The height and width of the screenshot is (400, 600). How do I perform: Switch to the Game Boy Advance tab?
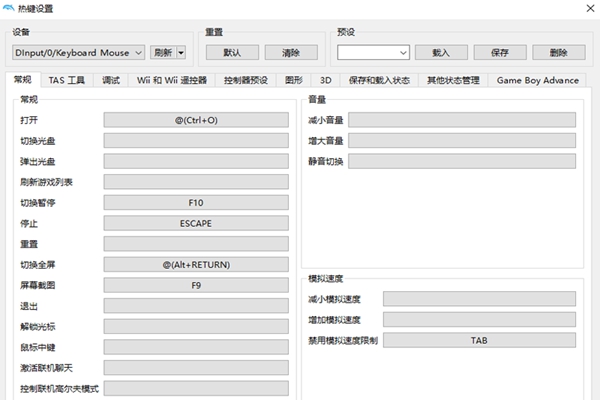(x=538, y=80)
